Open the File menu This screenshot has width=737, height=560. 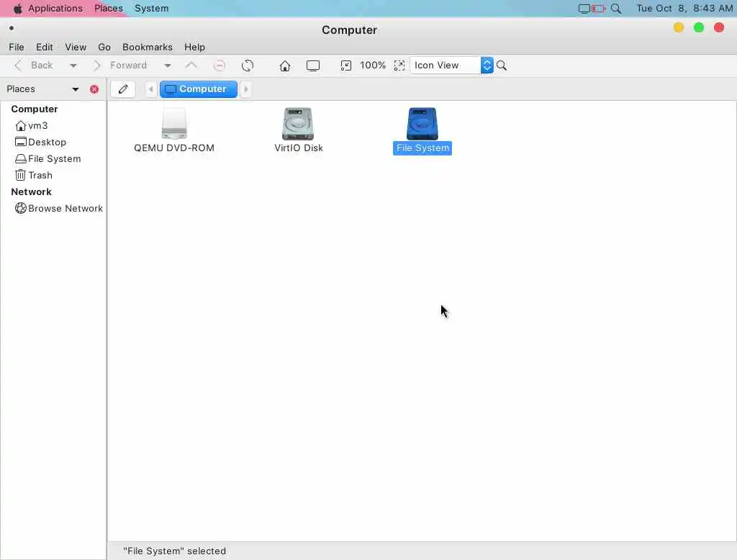(x=17, y=47)
